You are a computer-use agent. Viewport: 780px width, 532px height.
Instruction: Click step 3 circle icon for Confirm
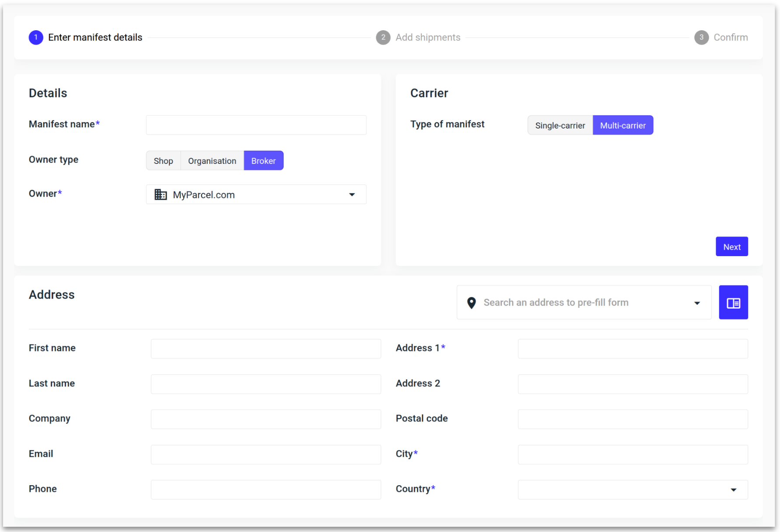coord(701,38)
